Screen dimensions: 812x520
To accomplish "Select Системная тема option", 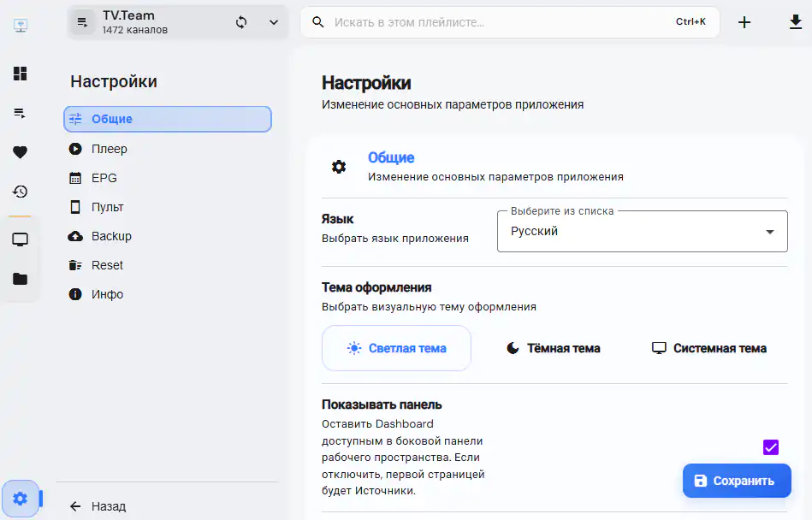I will point(709,348).
